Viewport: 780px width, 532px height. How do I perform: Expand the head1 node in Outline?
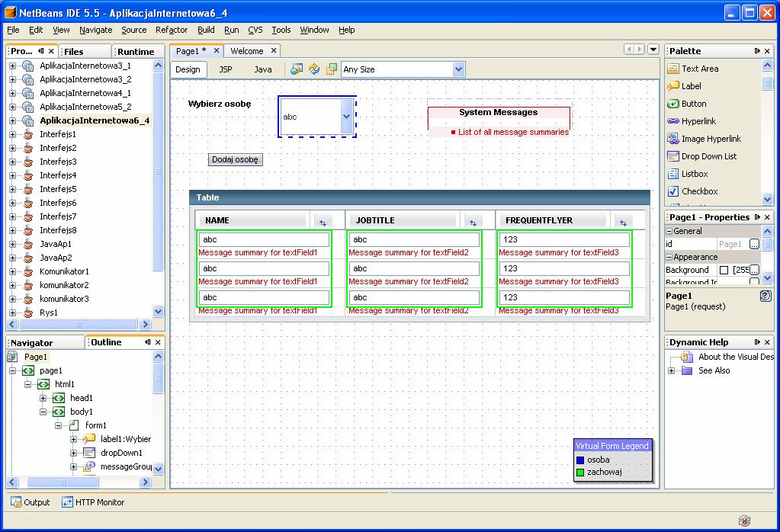43,398
